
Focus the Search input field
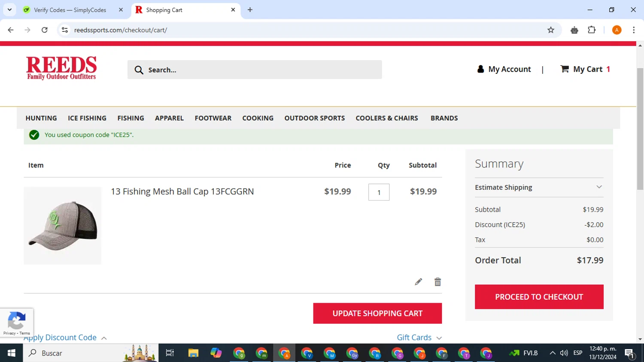coord(255,70)
